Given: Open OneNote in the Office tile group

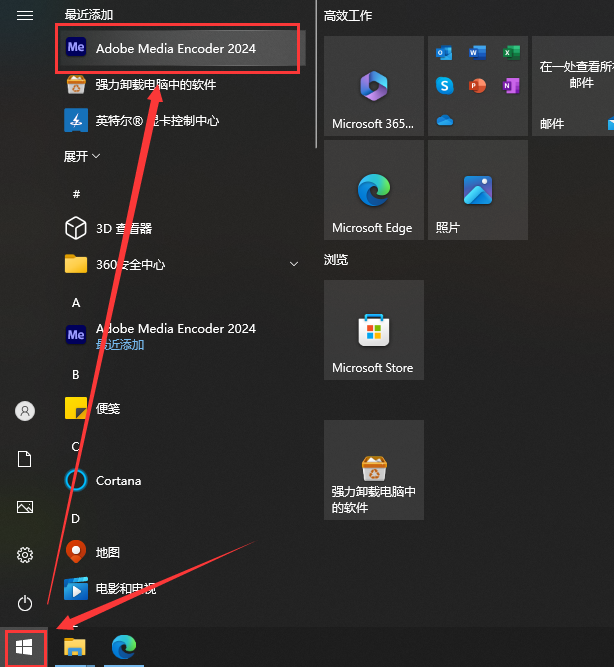Looking at the screenshot, I should point(511,86).
